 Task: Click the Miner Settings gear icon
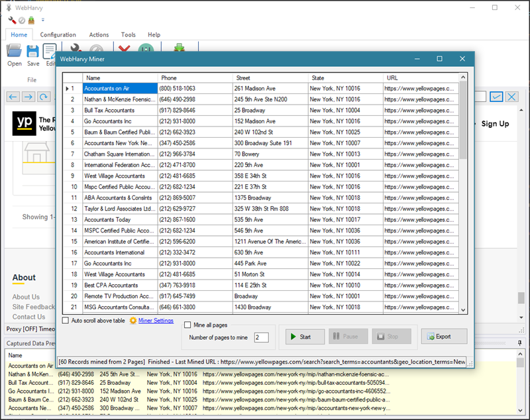(x=133, y=321)
